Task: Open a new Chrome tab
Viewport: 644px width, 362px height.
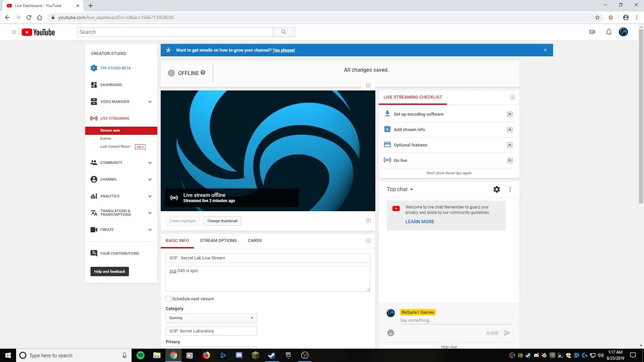Action: [x=91, y=6]
